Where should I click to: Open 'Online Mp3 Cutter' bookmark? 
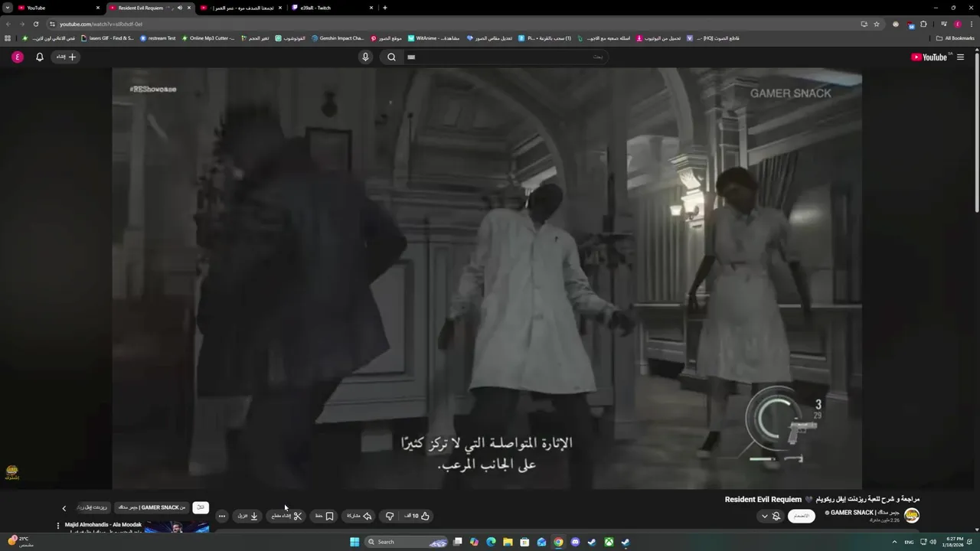point(208,37)
